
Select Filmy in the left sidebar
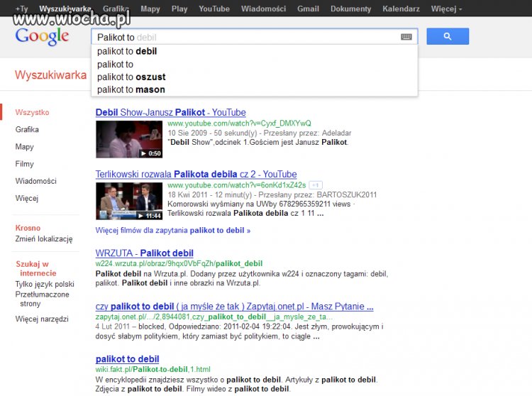tap(24, 164)
